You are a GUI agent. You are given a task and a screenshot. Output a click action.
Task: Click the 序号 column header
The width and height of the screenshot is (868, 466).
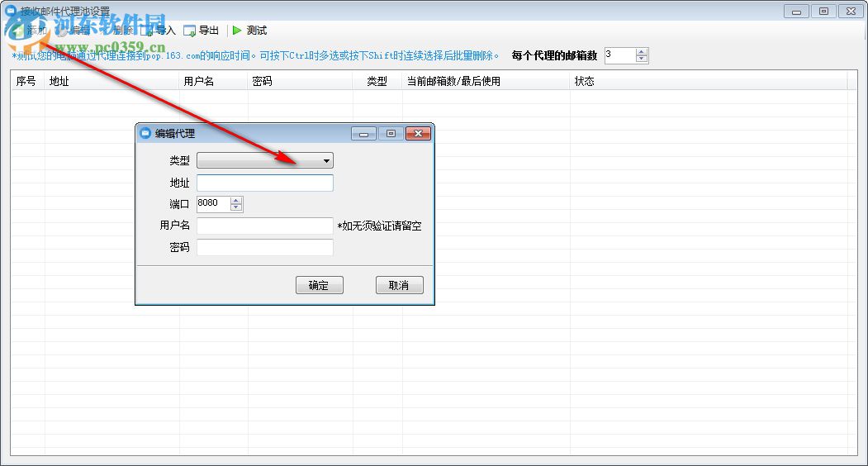coord(28,82)
